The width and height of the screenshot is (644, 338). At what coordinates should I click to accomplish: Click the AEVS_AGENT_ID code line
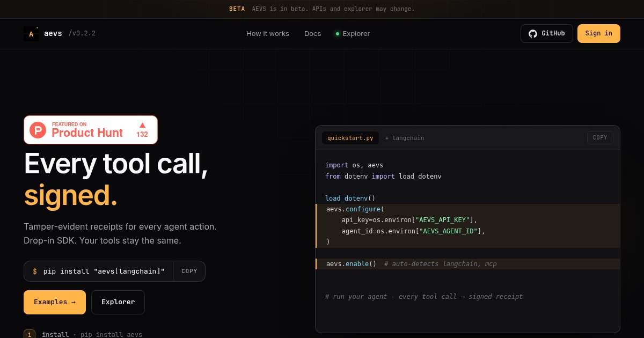click(x=413, y=231)
